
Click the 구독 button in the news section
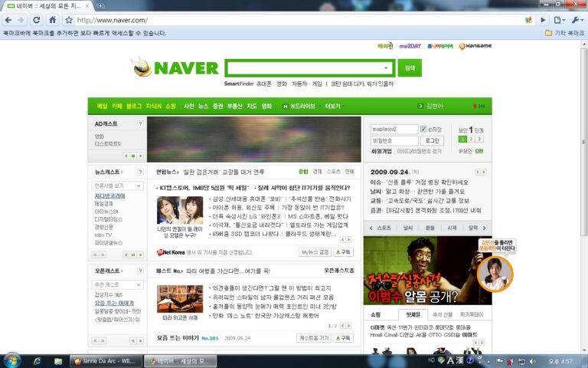click(x=343, y=252)
